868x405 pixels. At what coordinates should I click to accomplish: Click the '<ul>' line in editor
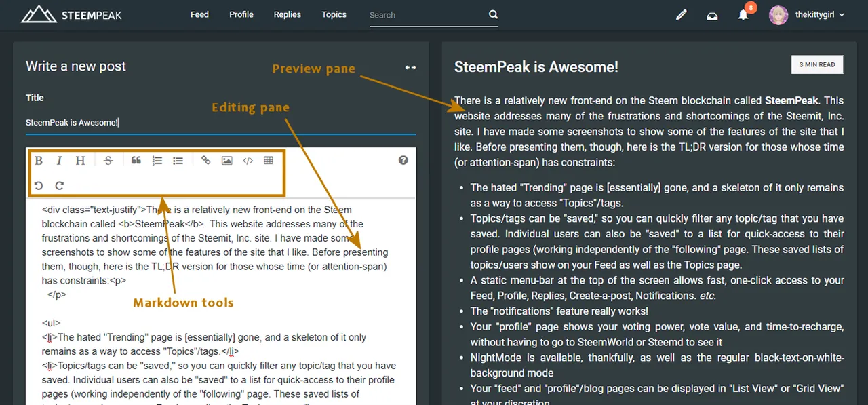[52, 324]
